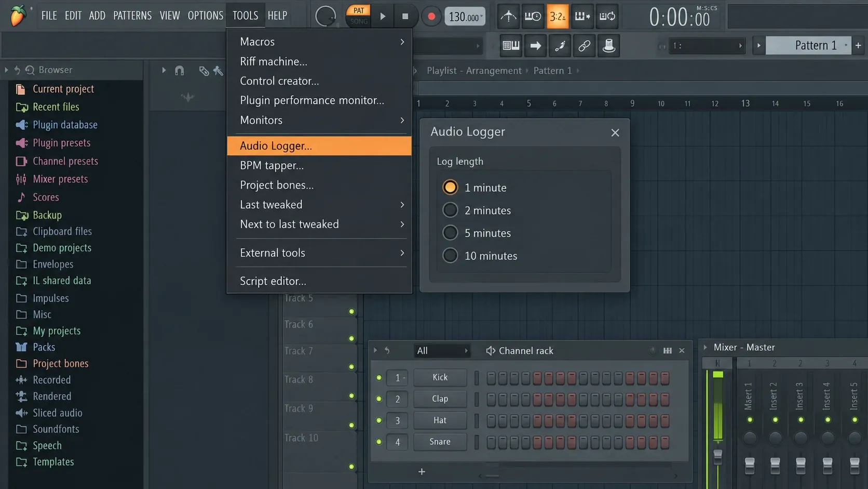The image size is (868, 489).
Task: Click the Browser back arrow icon
Action: pyautogui.click(x=17, y=70)
